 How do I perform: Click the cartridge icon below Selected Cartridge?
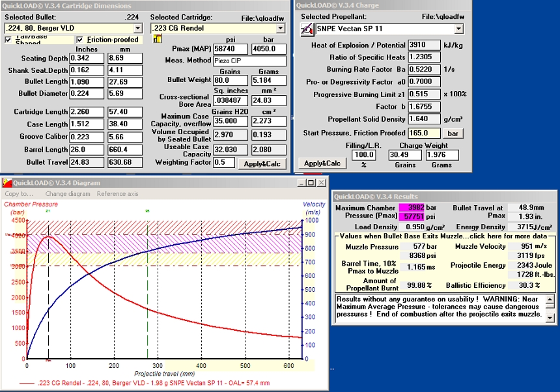click(158, 38)
